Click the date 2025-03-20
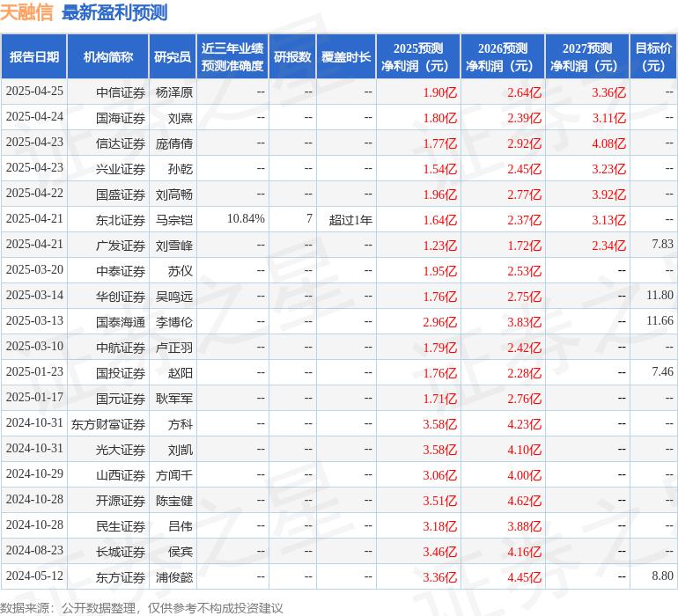The image size is (678, 616). [34, 270]
